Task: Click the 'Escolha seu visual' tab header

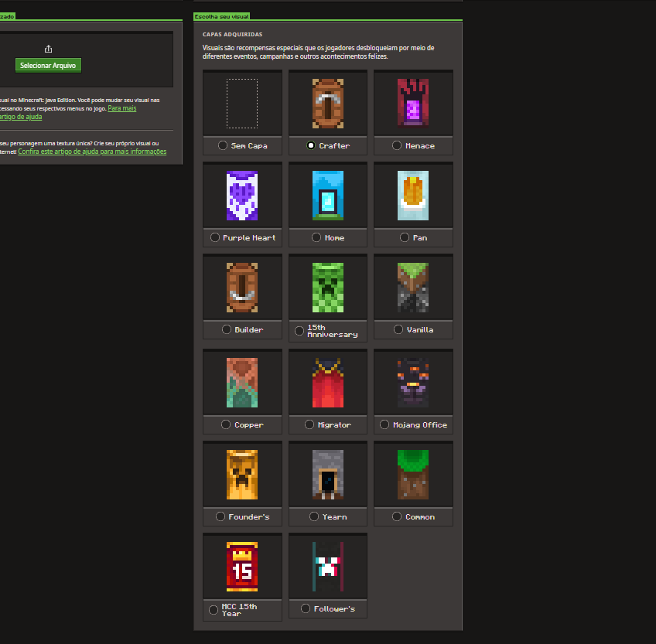Action: point(222,16)
